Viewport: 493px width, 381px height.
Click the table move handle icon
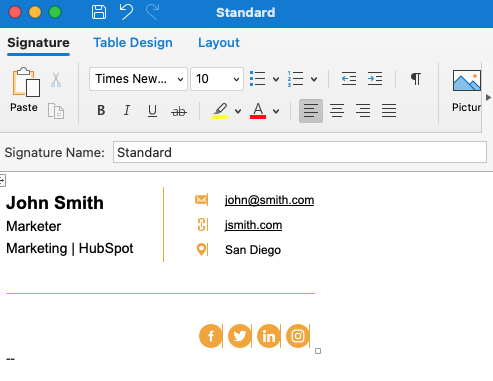[x=3, y=181]
